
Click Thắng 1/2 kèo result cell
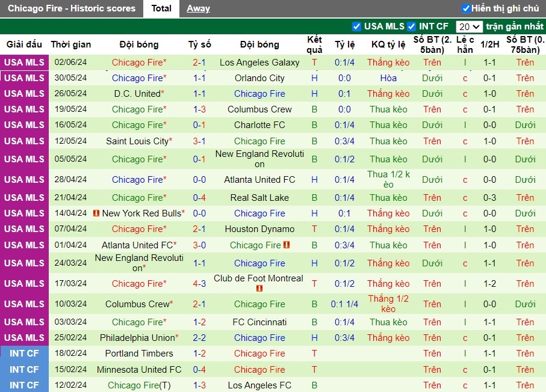388,304
